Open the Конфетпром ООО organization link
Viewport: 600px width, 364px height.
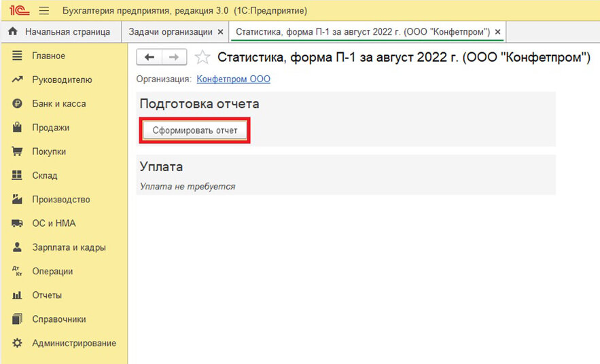tap(234, 79)
